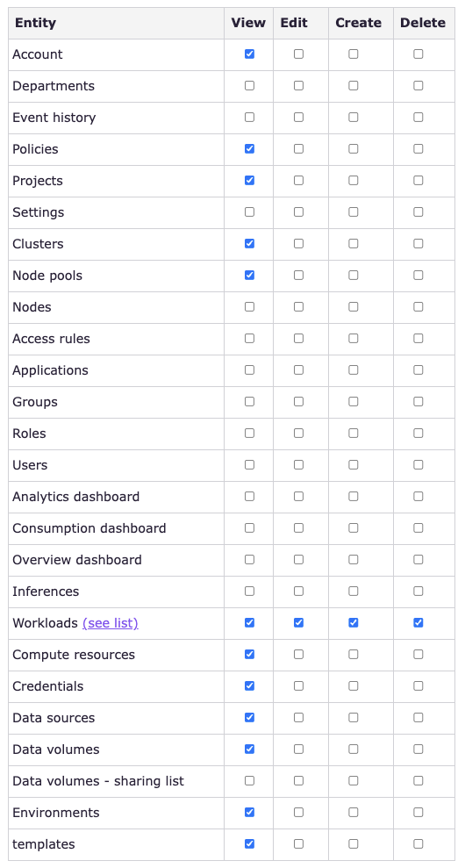Viewport: 465px width, 868px height.
Task: Tick the Edit checkbox for Nodes
Action: [299, 306]
